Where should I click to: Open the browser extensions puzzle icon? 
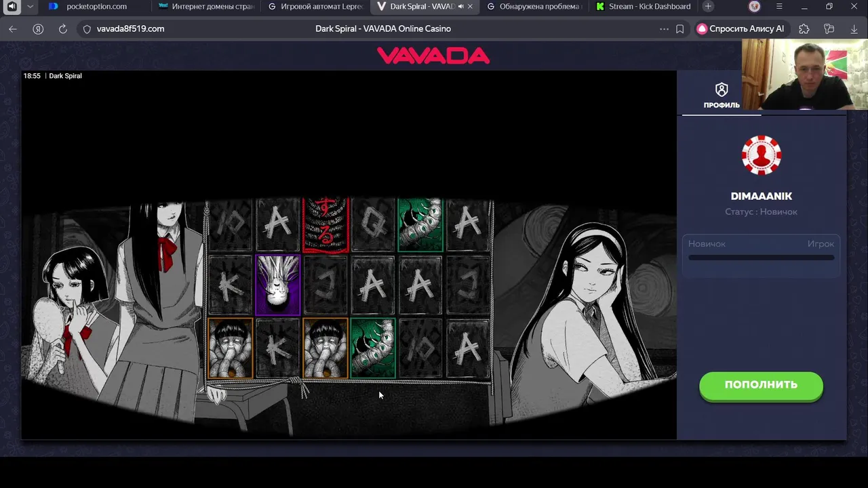(x=804, y=29)
